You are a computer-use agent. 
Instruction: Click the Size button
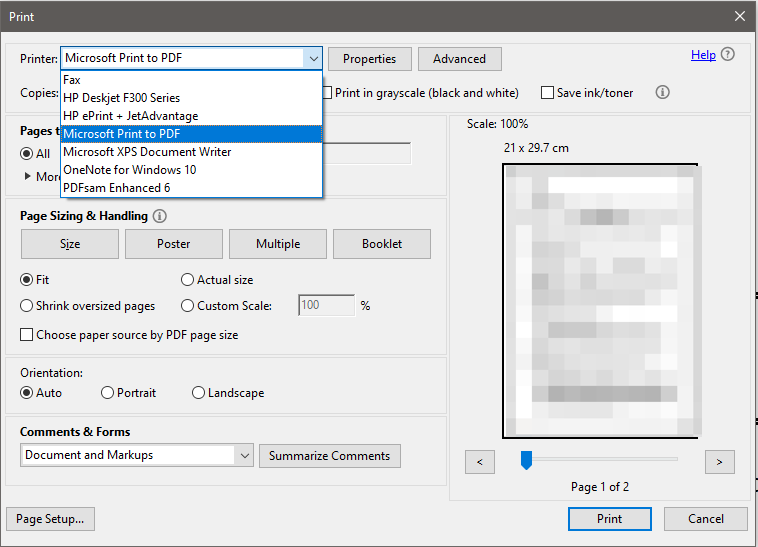coord(70,244)
